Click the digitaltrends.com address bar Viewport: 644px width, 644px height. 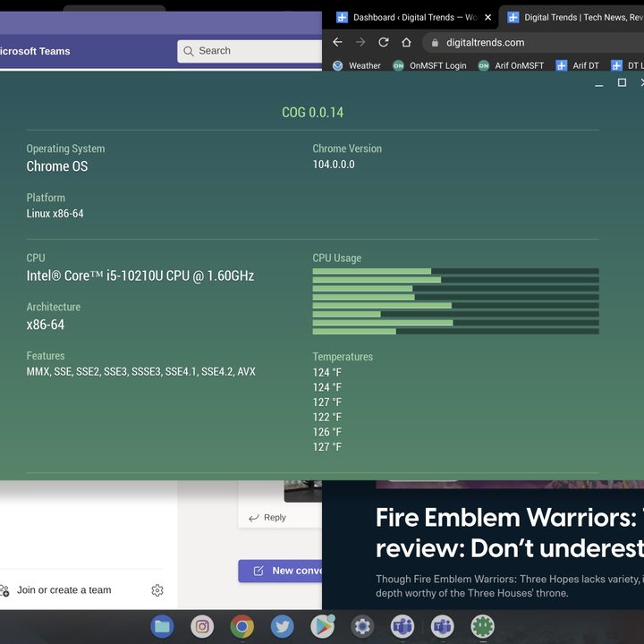(534, 43)
